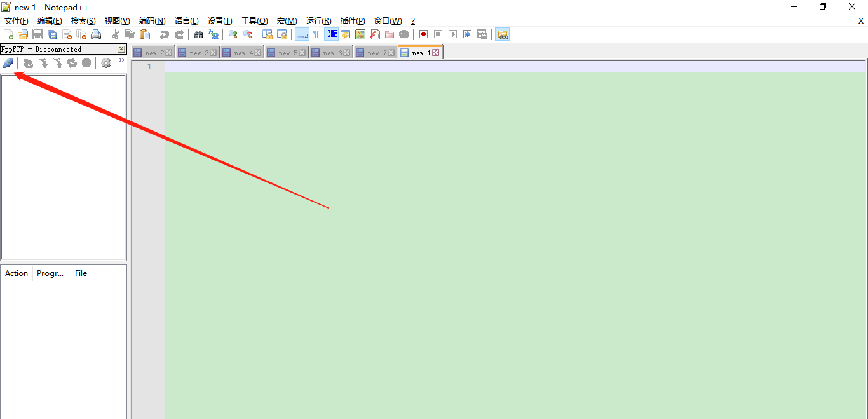Image resolution: width=868 pixels, height=419 pixels.
Task: Click the Action column header
Action: point(17,273)
